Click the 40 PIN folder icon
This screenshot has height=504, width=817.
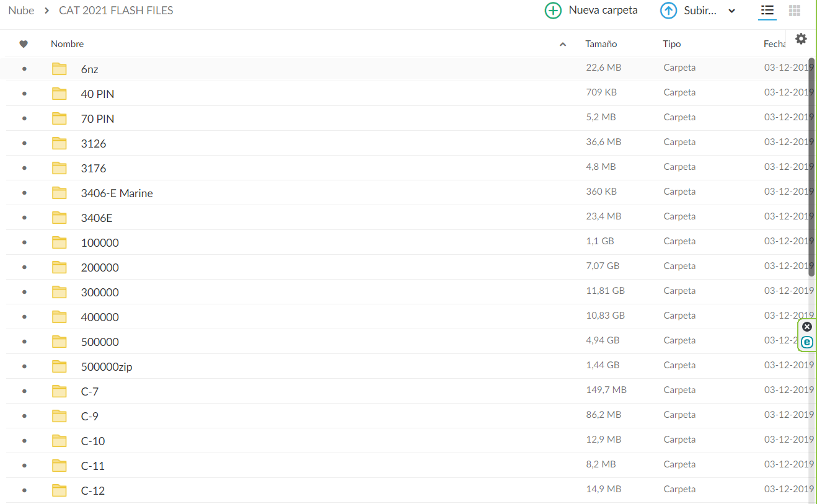coord(60,94)
